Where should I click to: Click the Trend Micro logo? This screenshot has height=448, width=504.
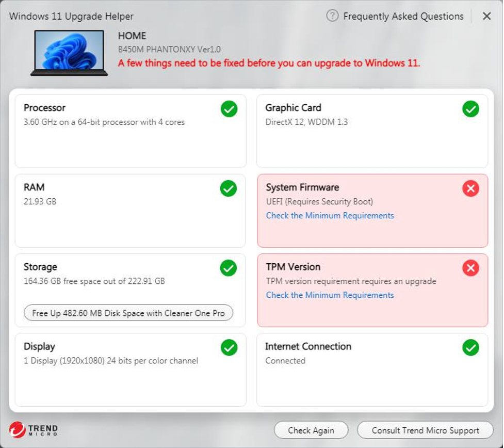[34, 430]
